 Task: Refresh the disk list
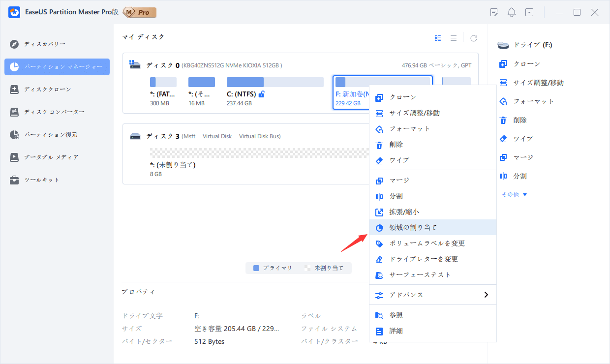(474, 37)
